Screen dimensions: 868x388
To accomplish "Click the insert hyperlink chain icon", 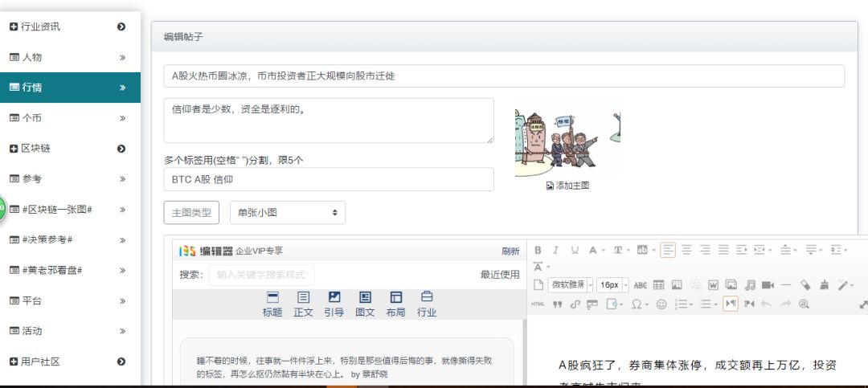I will [575, 304].
